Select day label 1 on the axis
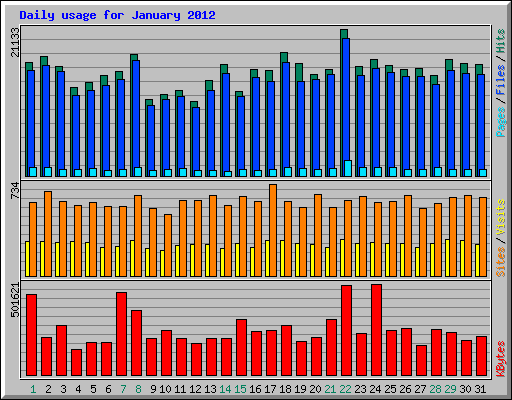This screenshot has height=400, width=512. [x=33, y=389]
